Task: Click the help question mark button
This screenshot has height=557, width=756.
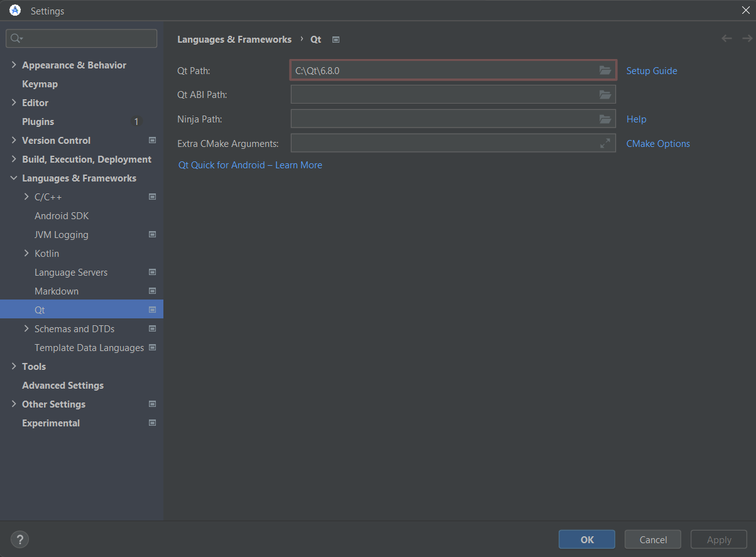Action: (x=19, y=539)
